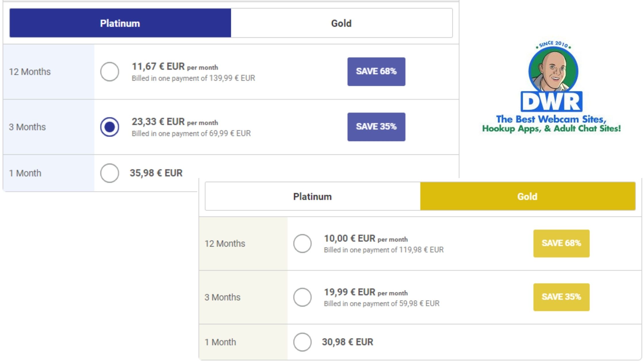
Task: Select the Platinum 3 Months radio option
Action: (110, 127)
